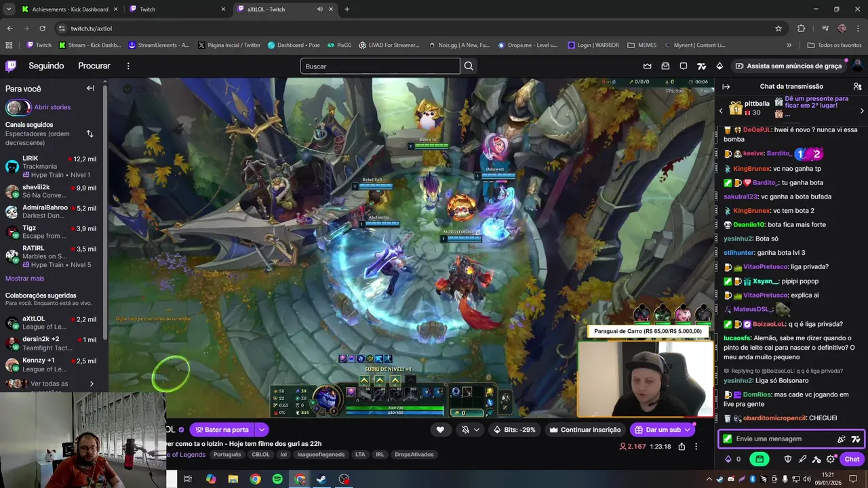Switch to the Twitch browser tab
Image resolution: width=868 pixels, height=488 pixels.
pyautogui.click(x=178, y=9)
